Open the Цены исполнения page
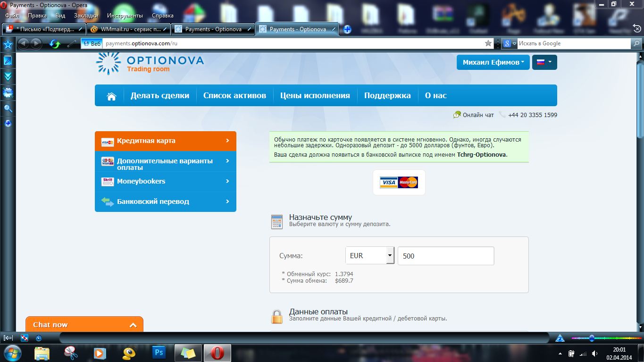This screenshot has height=362, width=644. point(315,95)
